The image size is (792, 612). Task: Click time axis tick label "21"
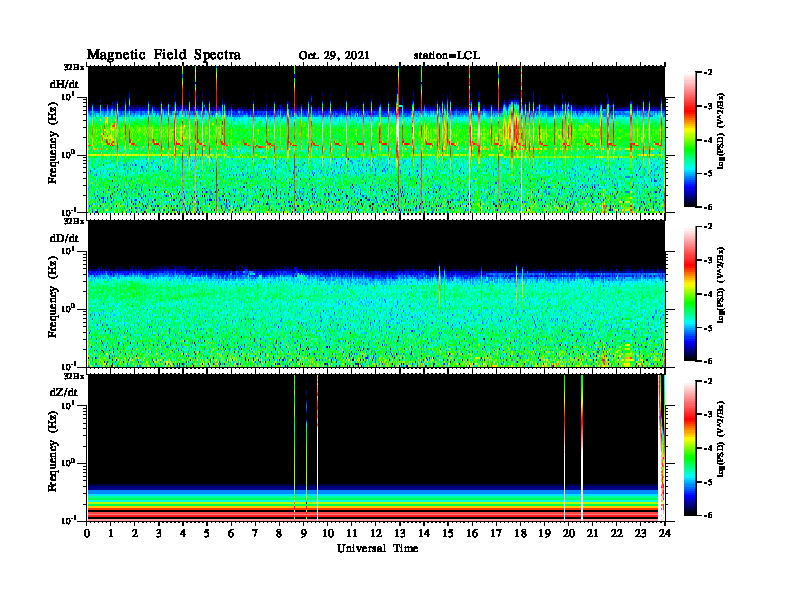click(x=592, y=533)
